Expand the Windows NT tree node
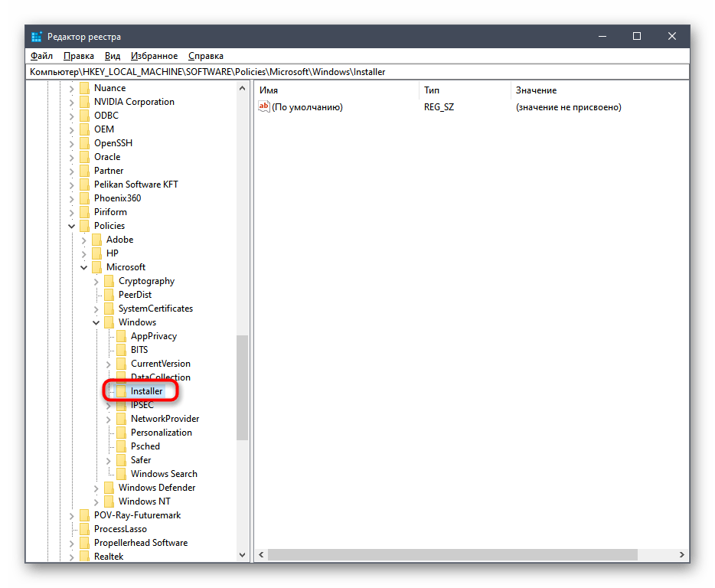Image resolution: width=715 pixels, height=588 pixels. coord(96,501)
